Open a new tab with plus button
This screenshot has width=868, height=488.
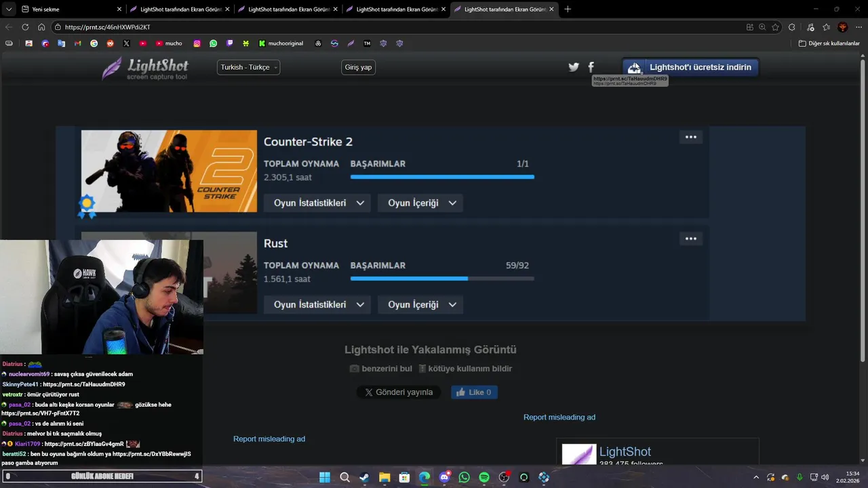click(x=568, y=9)
